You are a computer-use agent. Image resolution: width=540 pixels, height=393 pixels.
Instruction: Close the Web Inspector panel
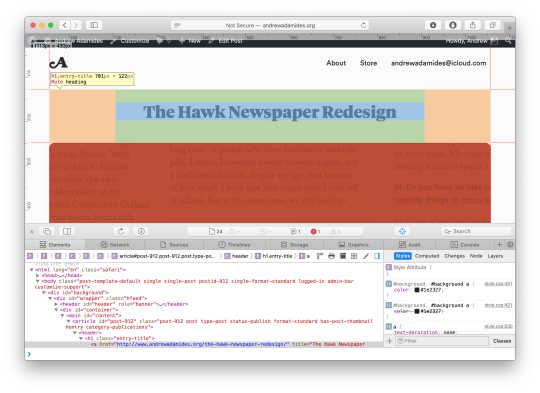click(32, 231)
